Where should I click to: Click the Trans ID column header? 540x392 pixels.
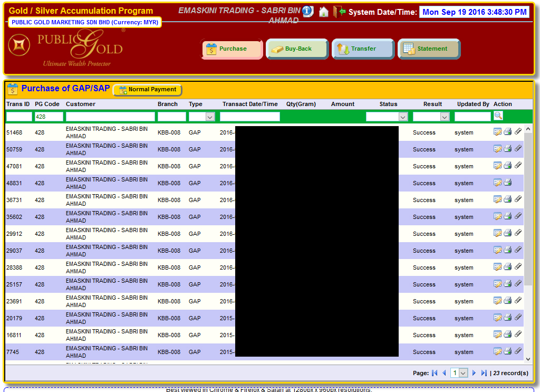(x=18, y=104)
